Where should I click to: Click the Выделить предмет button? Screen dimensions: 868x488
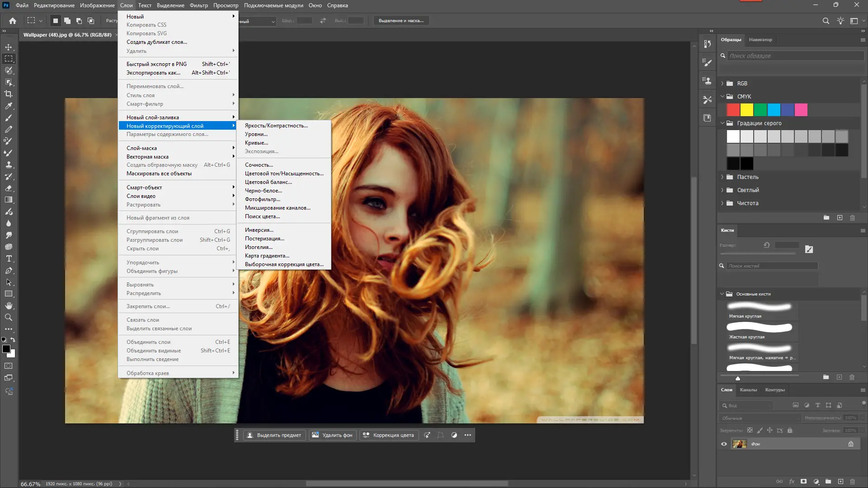[274, 435]
